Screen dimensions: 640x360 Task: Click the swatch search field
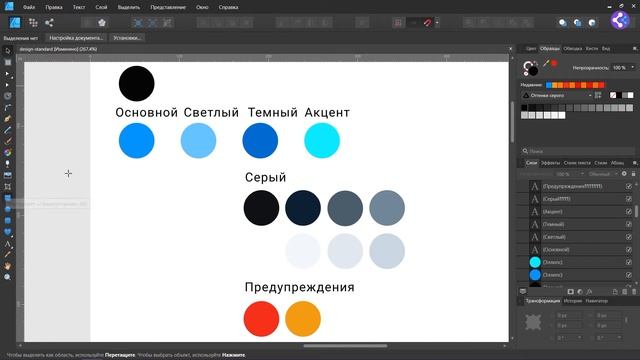click(x=578, y=151)
